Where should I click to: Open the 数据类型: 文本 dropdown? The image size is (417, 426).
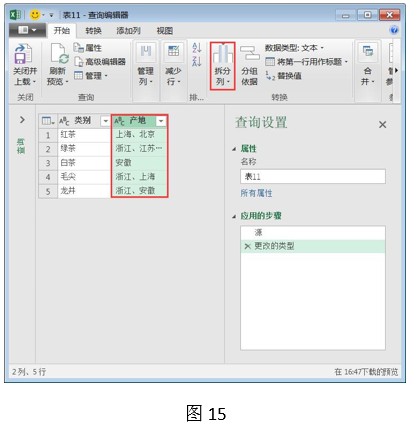click(x=294, y=48)
